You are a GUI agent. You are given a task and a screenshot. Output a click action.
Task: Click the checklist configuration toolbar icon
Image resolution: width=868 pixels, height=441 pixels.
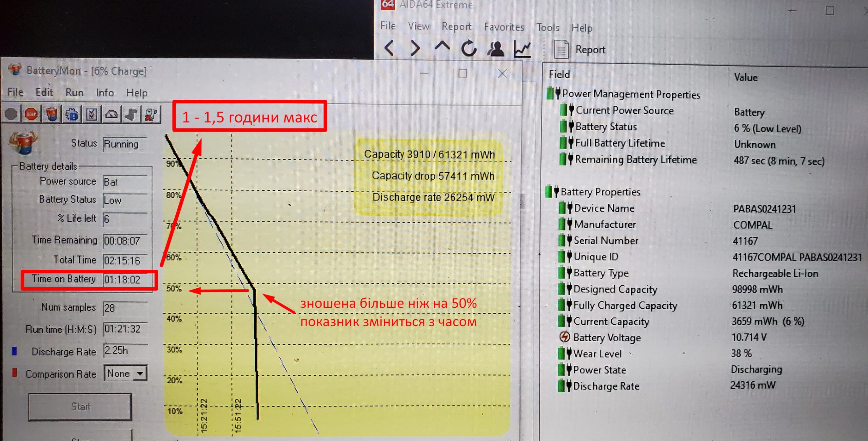coord(92,114)
